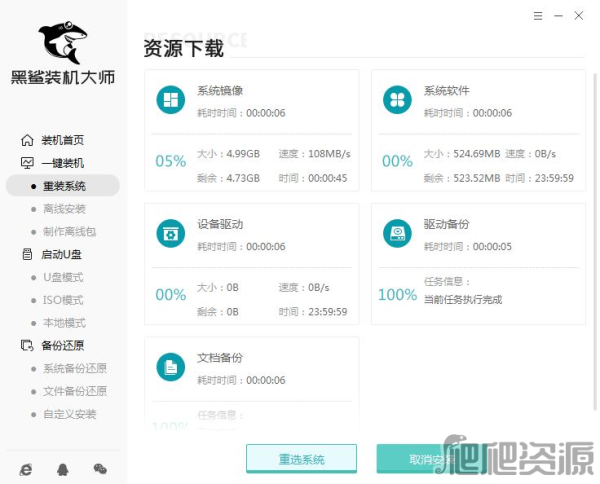Click the 100% progress of 驱动备份
Viewport: 600px width, 484px height.
397,295
